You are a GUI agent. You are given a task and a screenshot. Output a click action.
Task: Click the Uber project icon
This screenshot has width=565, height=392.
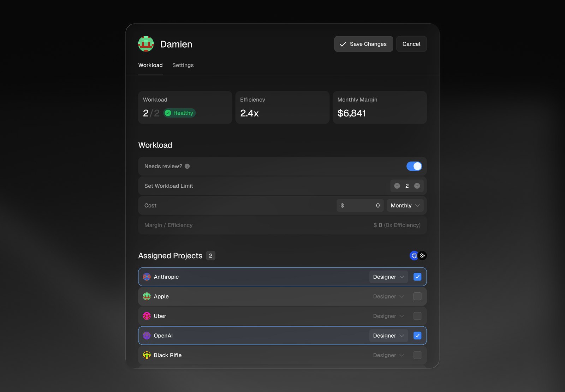[147, 316]
